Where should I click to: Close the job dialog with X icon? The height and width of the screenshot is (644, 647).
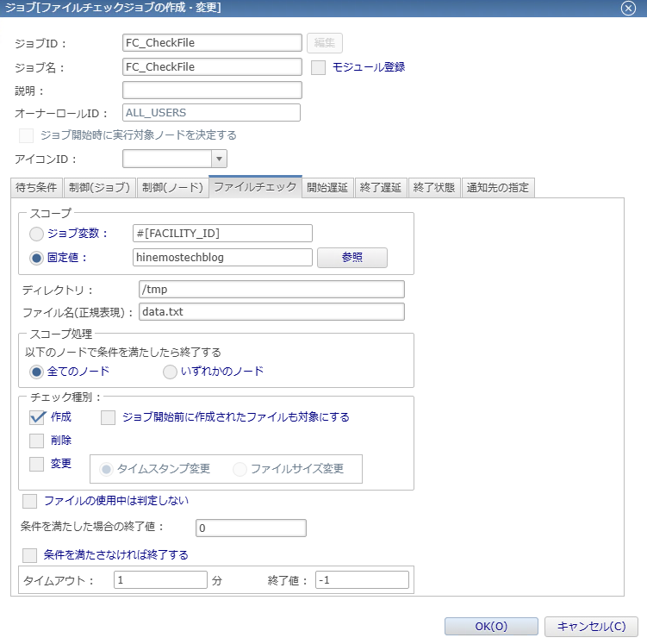[628, 8]
